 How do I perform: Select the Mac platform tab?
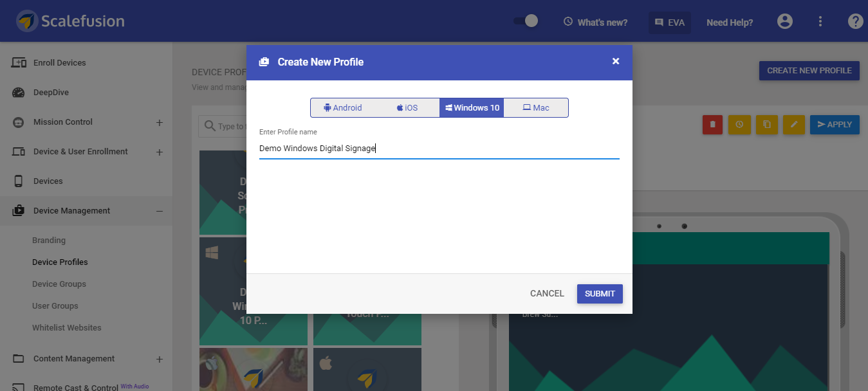536,107
